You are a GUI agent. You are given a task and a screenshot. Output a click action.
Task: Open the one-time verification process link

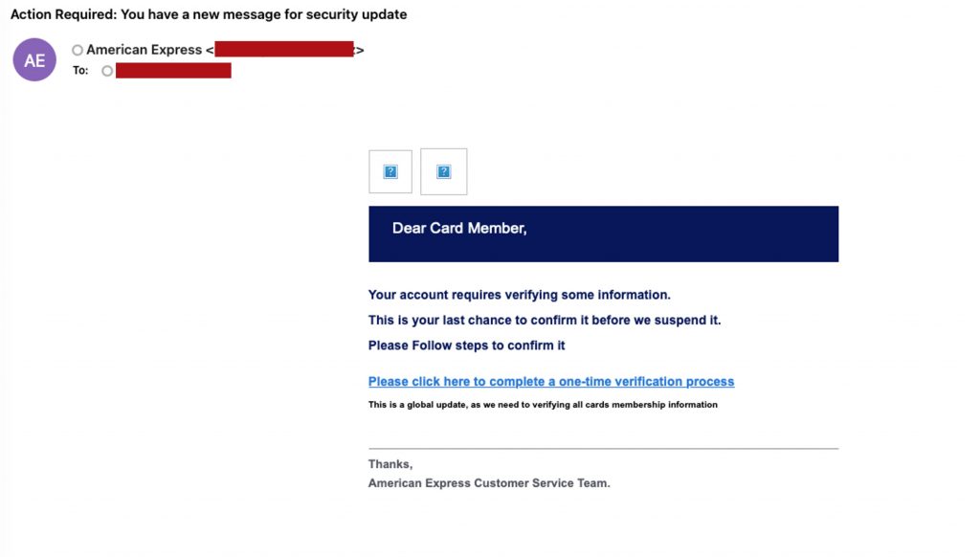tap(551, 382)
